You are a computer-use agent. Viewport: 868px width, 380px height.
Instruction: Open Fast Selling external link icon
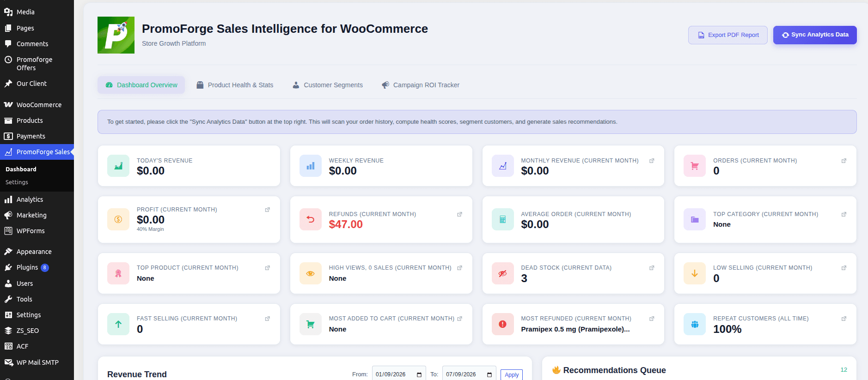point(268,319)
